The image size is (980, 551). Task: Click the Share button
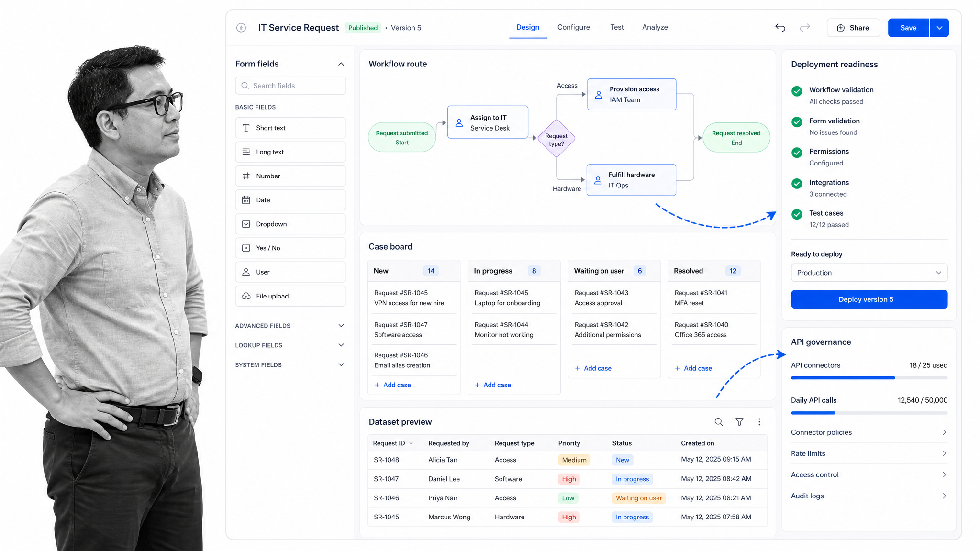[x=853, y=28]
